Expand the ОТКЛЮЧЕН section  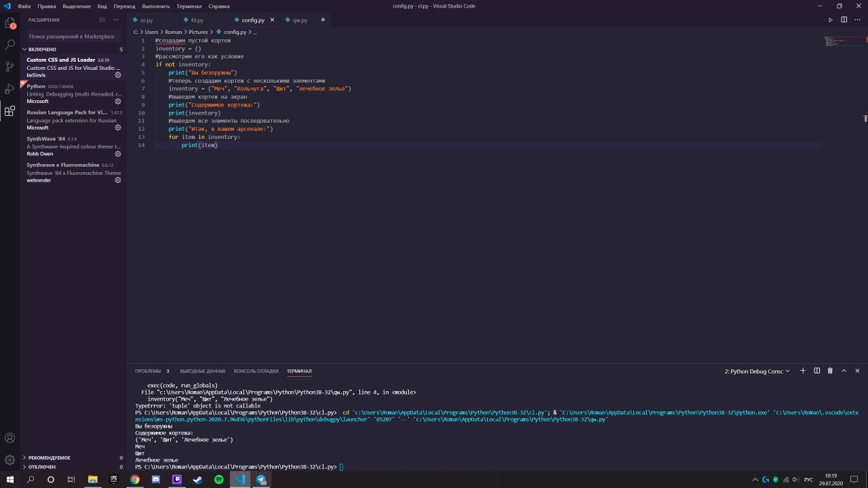click(x=73, y=466)
